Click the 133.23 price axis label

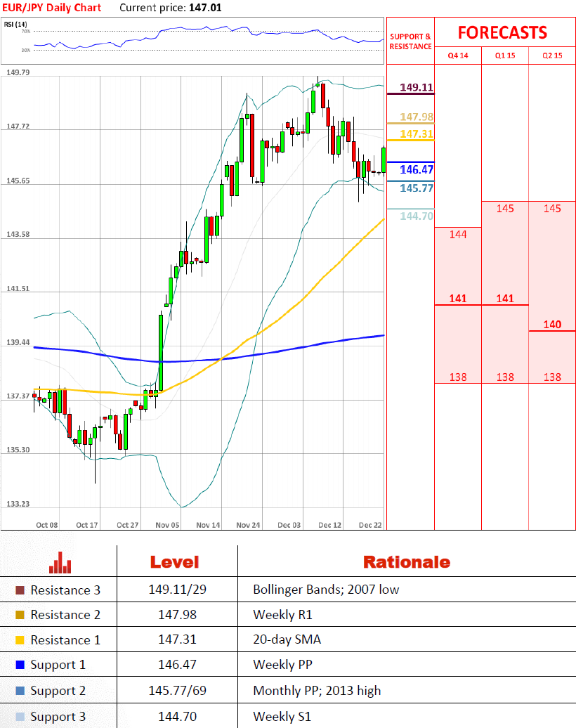18,504
